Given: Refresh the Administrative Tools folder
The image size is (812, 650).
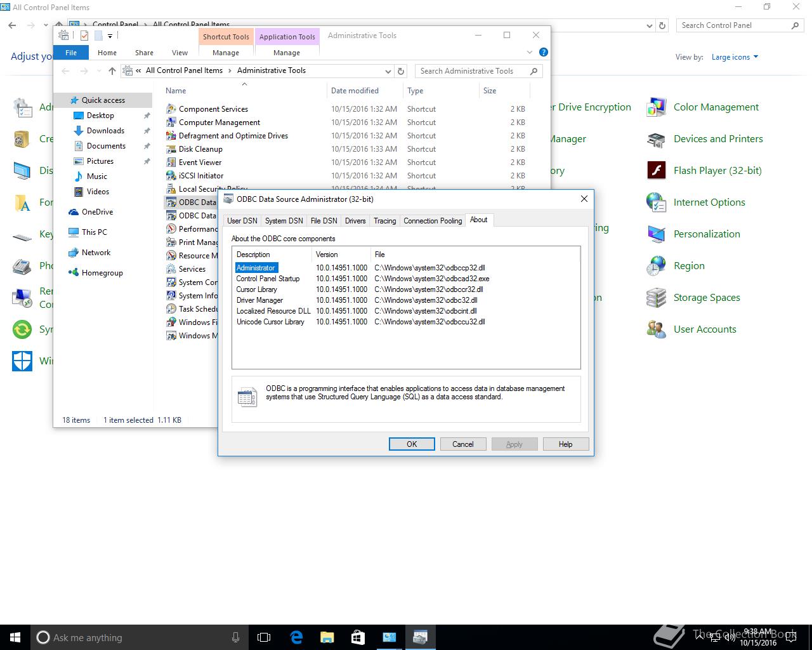Looking at the screenshot, I should (401, 71).
